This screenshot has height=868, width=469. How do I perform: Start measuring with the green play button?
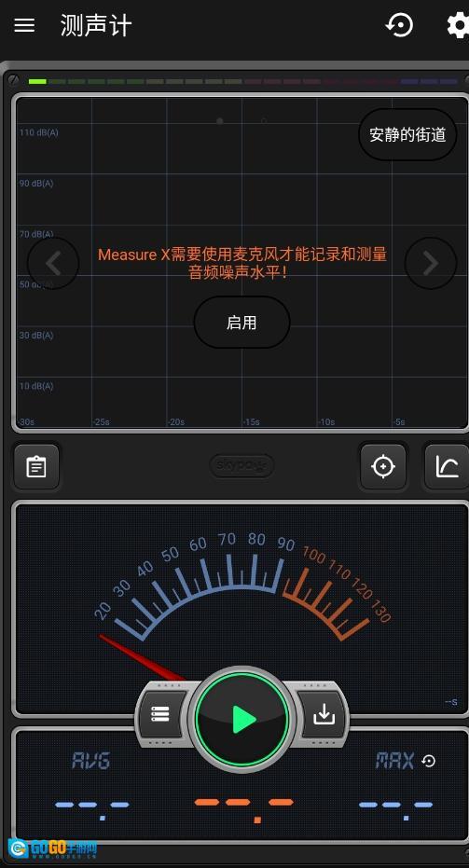[x=242, y=719]
